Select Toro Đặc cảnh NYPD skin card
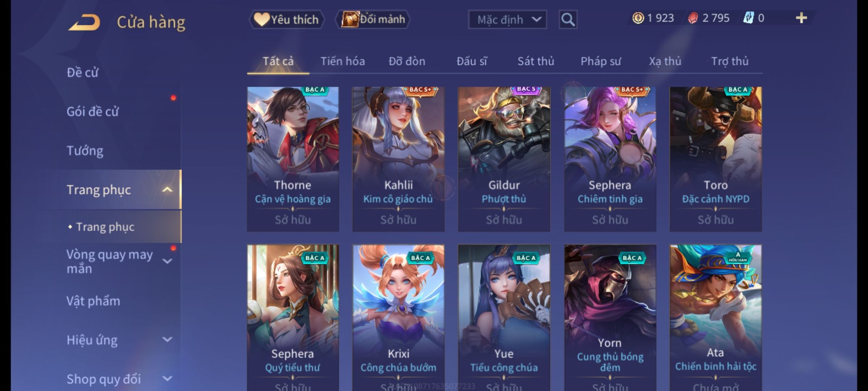Screen dimensions: 868x391 pos(716,159)
